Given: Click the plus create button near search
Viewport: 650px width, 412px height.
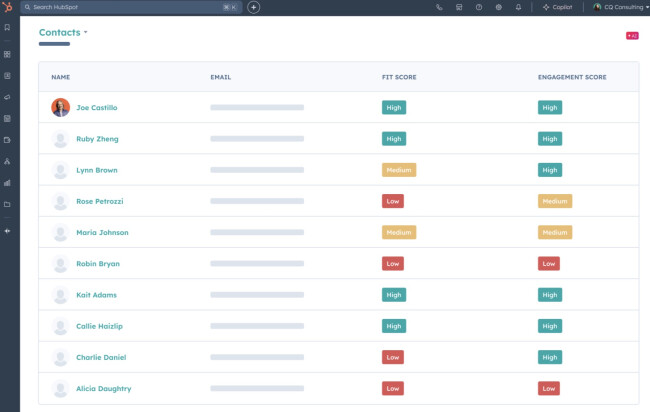Looking at the screenshot, I should tap(253, 7).
